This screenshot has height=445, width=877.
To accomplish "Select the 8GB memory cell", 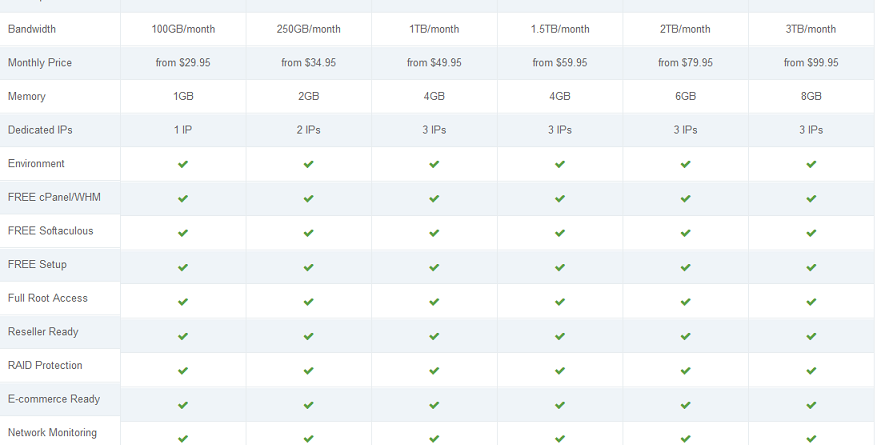I will click(x=811, y=96).
